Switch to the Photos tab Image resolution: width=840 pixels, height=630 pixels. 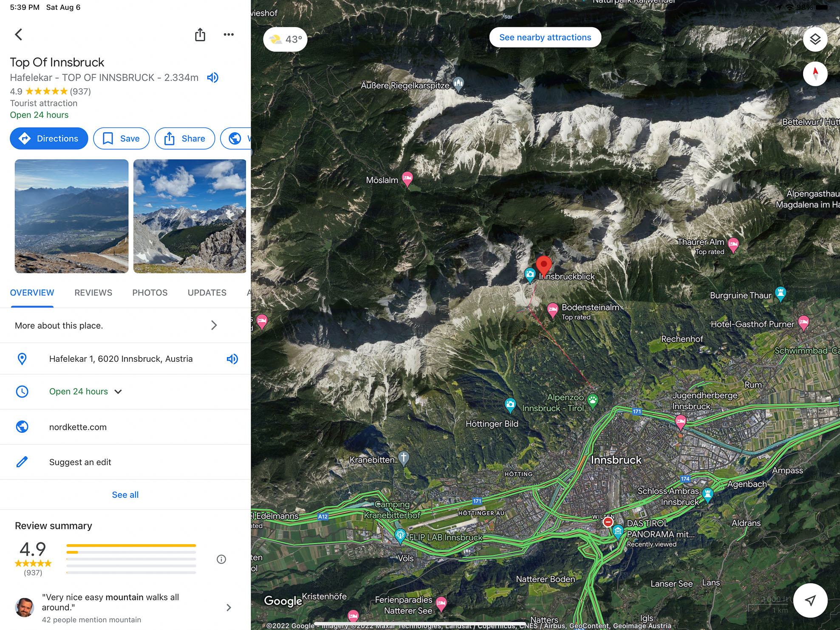click(x=150, y=293)
